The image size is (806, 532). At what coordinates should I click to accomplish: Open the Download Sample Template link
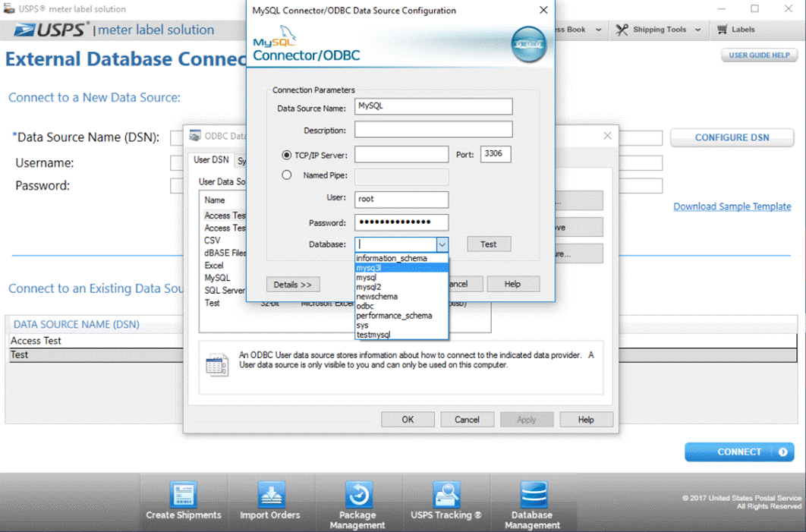pyautogui.click(x=732, y=206)
